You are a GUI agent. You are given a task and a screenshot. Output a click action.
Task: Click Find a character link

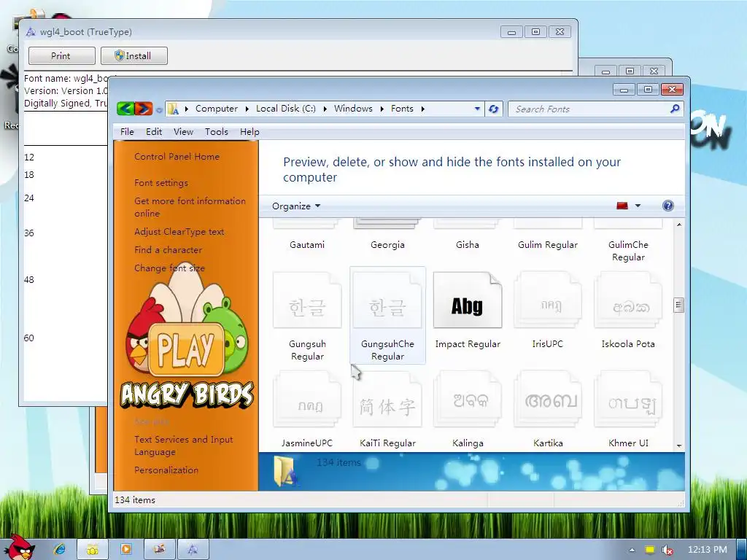pos(169,250)
